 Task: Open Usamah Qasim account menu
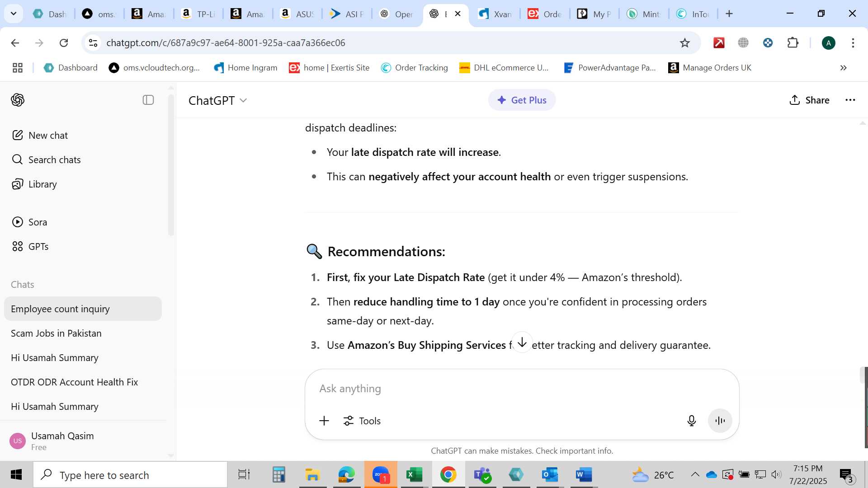[x=83, y=441]
